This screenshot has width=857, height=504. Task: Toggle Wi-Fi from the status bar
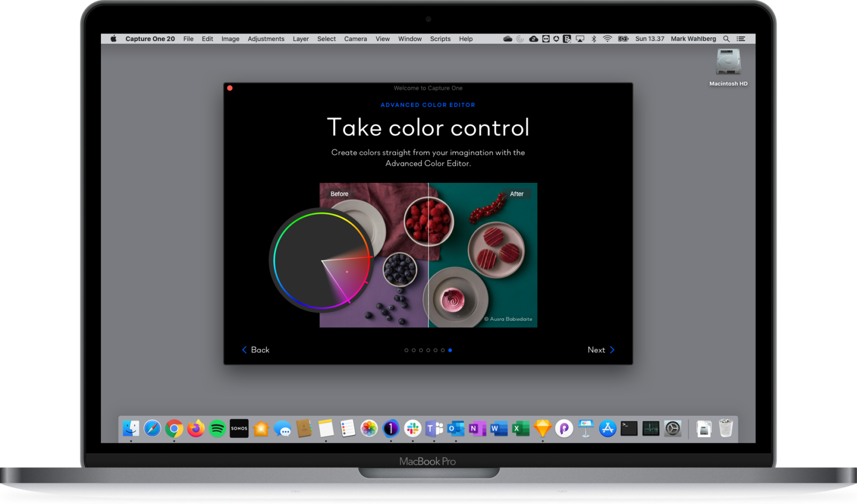click(x=607, y=38)
